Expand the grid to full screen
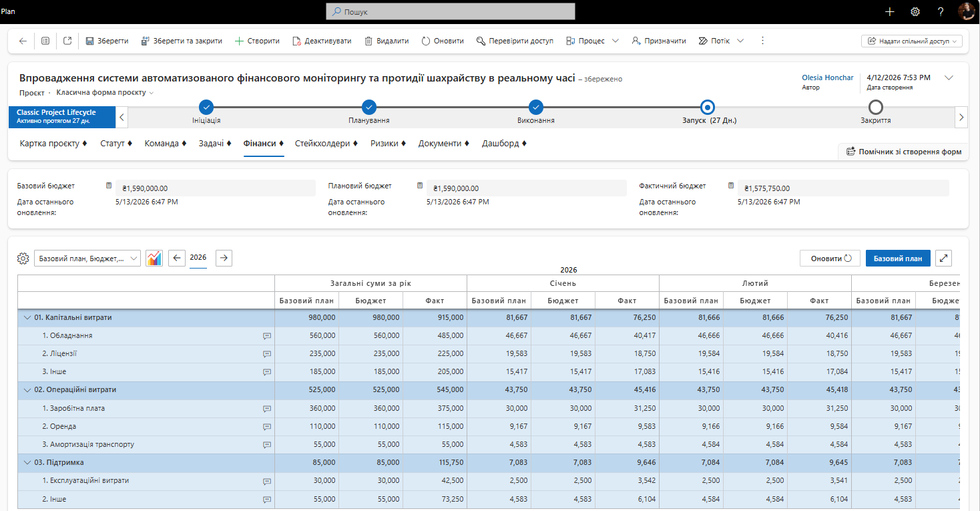This screenshot has width=980, height=511. coord(943,259)
